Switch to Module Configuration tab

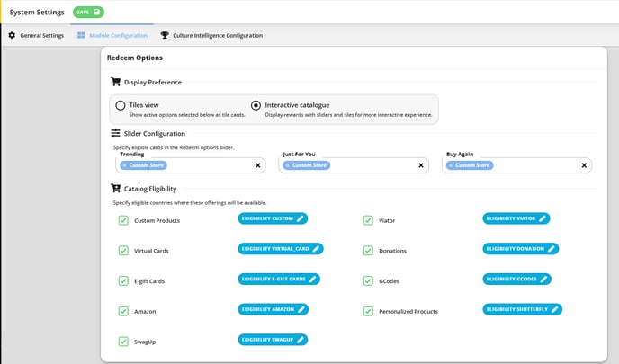tap(112, 35)
